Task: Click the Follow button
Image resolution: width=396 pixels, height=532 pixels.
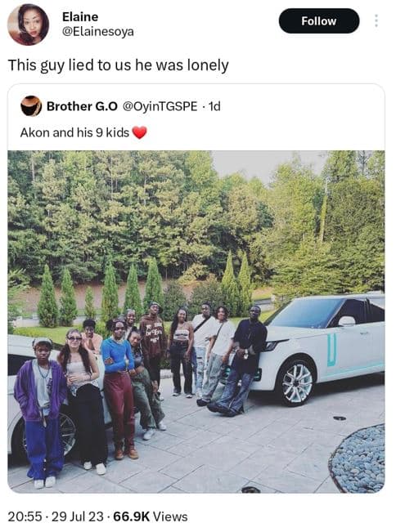Action: click(319, 21)
